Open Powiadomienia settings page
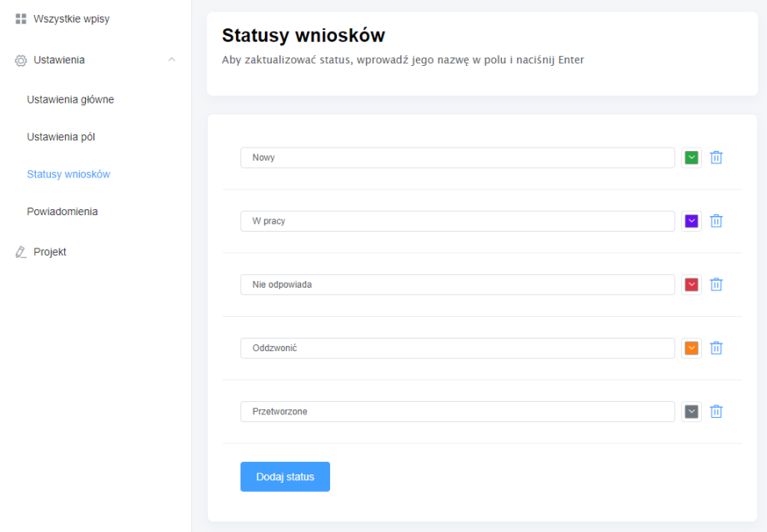 pyautogui.click(x=62, y=212)
